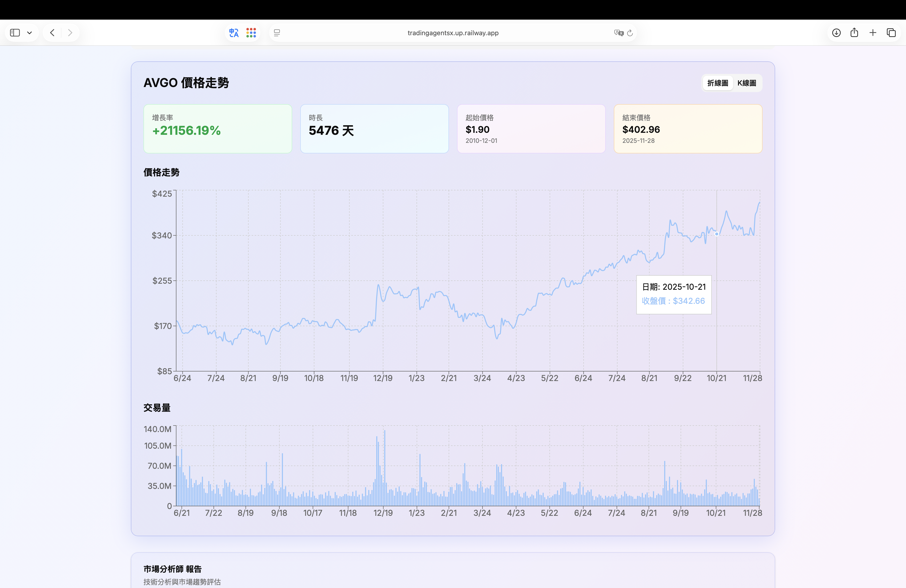
Task: Go forward to the next page
Action: click(x=70, y=33)
